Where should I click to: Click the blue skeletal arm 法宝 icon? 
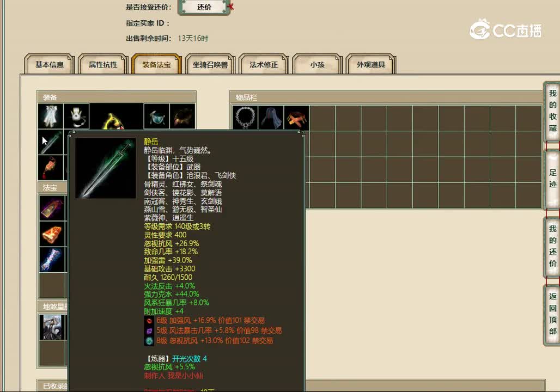click(x=52, y=260)
